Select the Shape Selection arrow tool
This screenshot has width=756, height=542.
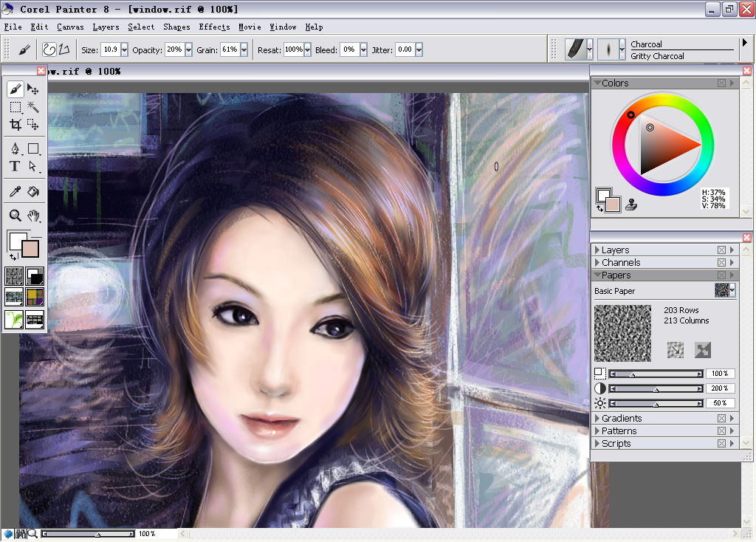[32, 166]
